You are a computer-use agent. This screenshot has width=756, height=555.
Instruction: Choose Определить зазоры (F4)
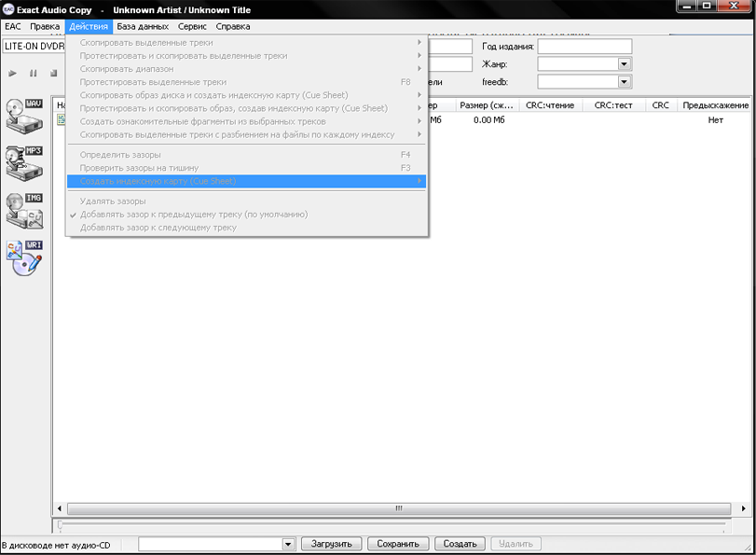tap(246, 155)
